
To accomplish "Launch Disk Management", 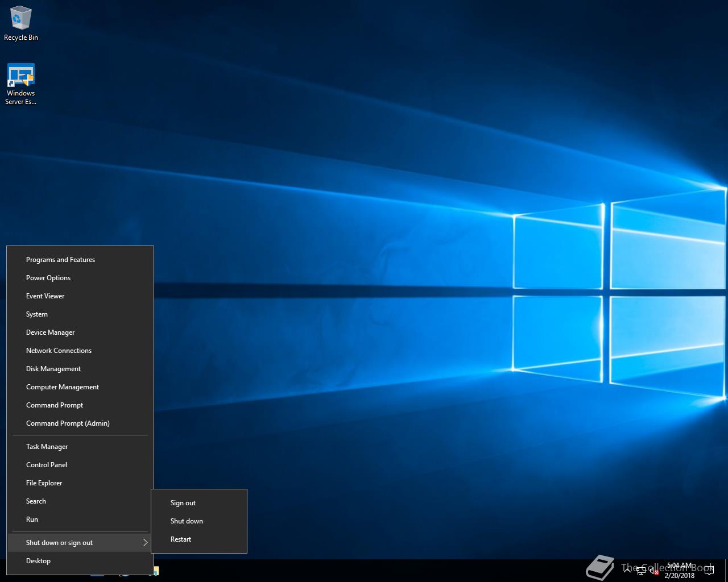I will (x=80, y=369).
